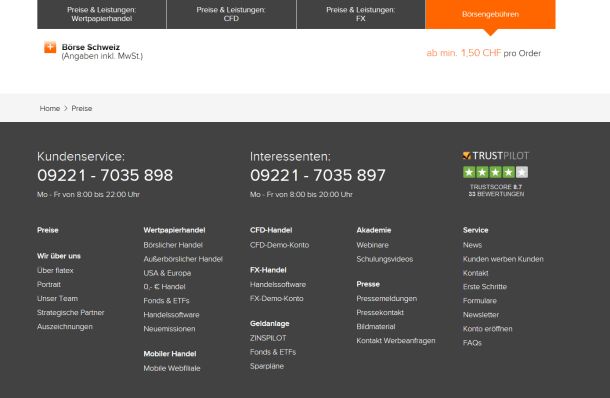Go to Newsletter link
Screen dimensions: 610x398
click(481, 315)
